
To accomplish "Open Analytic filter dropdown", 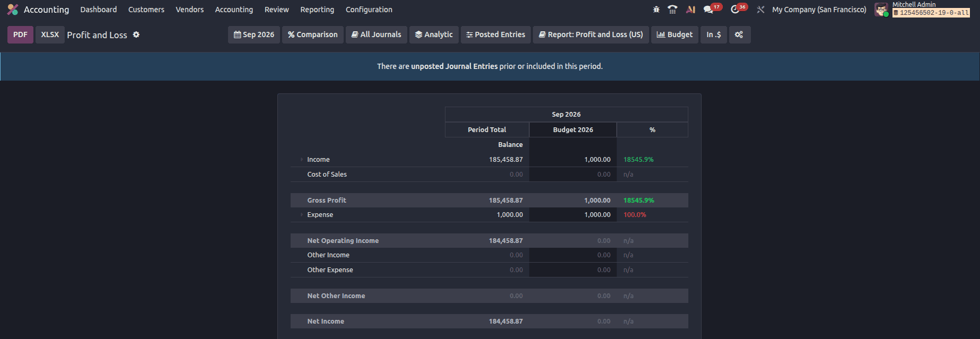I will pos(434,34).
